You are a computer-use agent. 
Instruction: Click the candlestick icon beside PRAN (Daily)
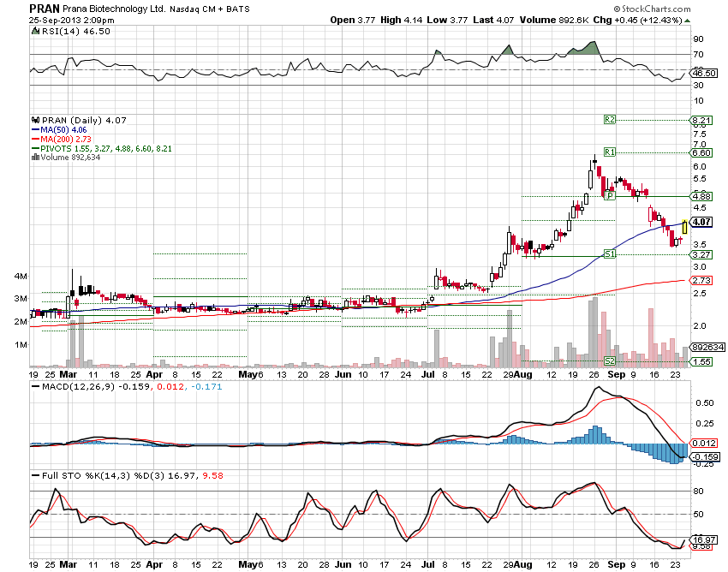click(35, 120)
